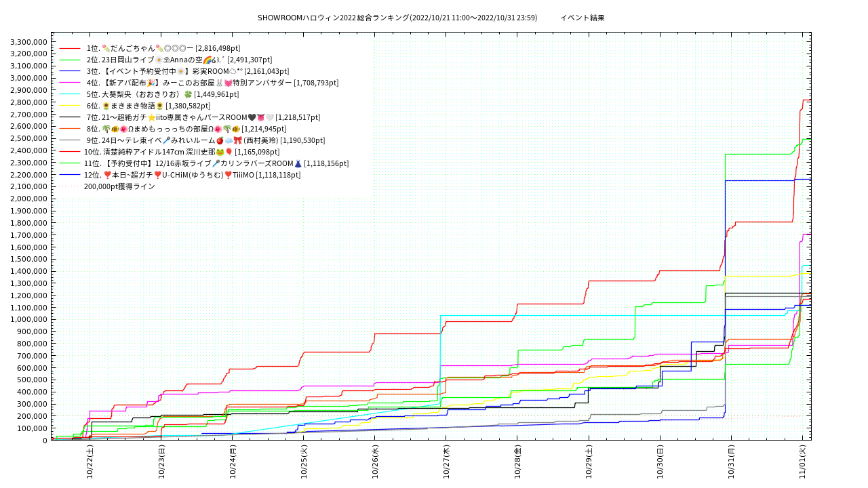Select legend entry 10位 清楚純粋アイドル147cm 深川史那

pos(182,152)
